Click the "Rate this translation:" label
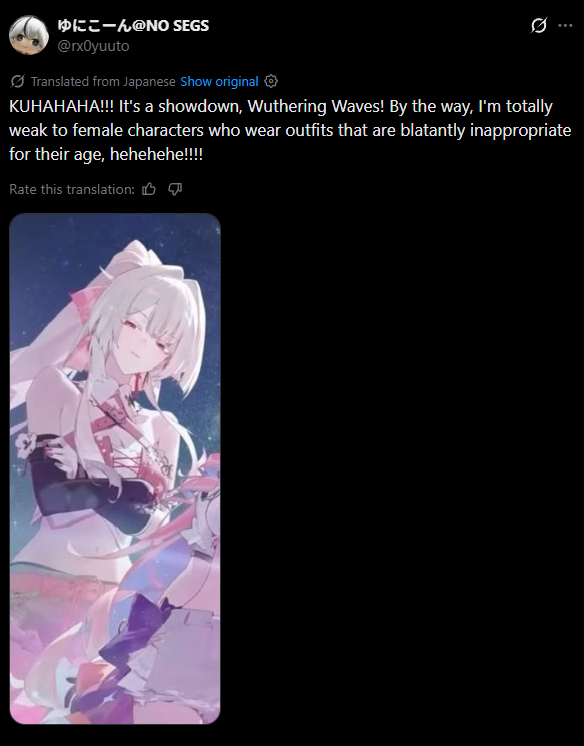 coord(72,189)
